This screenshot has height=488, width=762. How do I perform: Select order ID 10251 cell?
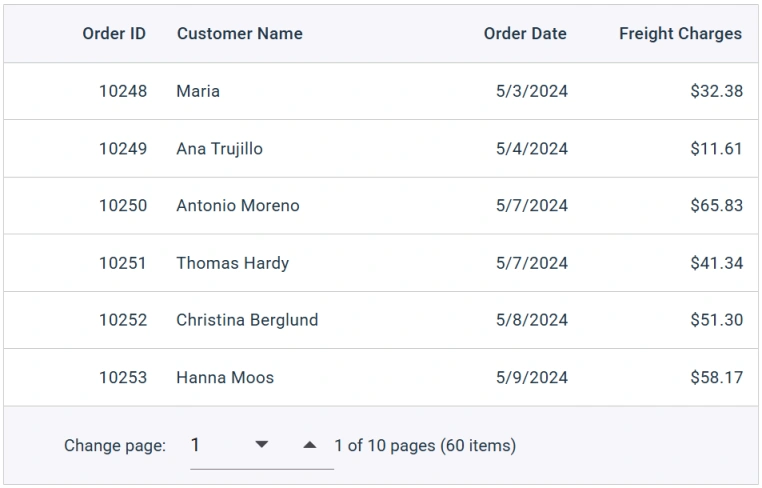[123, 263]
